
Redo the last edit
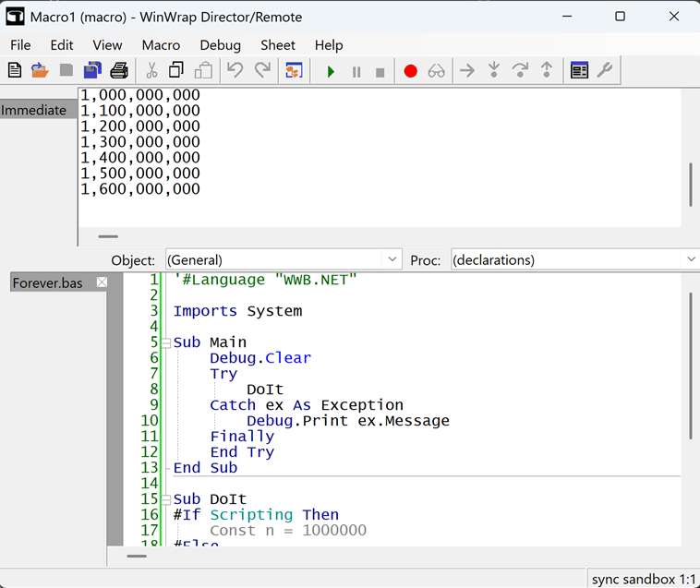(x=262, y=70)
